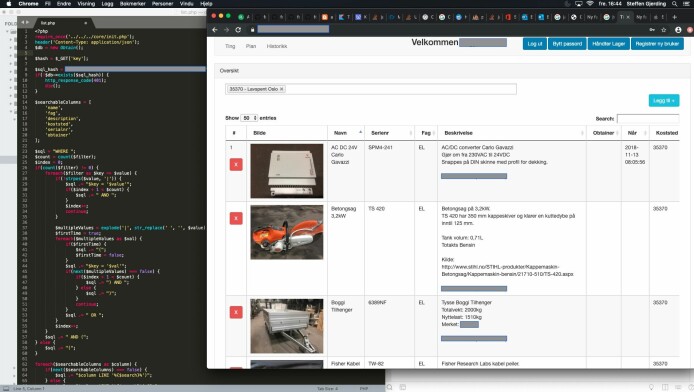Image resolution: width=694 pixels, height=392 pixels.
Task: Click the Chrome back arrow
Action: pos(215,30)
